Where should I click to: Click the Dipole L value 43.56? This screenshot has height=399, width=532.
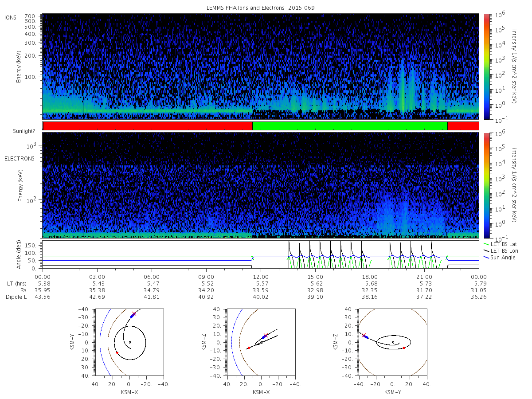pyautogui.click(x=43, y=297)
